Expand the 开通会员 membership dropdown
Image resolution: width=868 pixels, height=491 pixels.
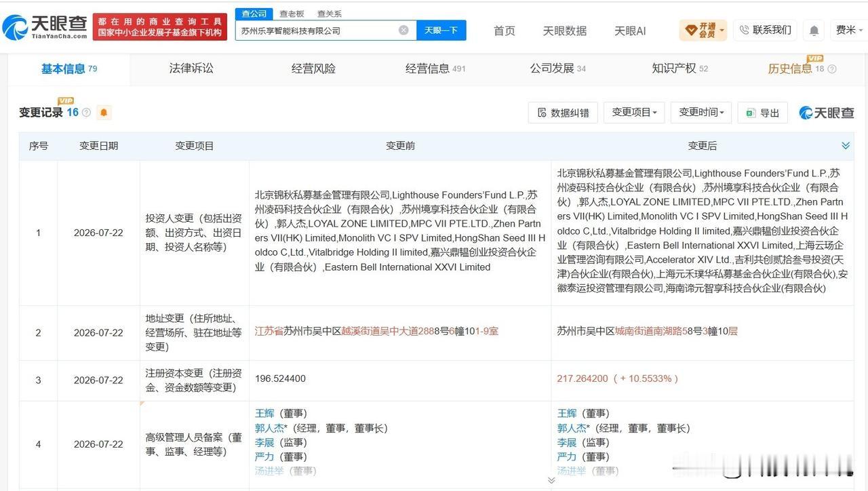pyautogui.click(x=704, y=31)
